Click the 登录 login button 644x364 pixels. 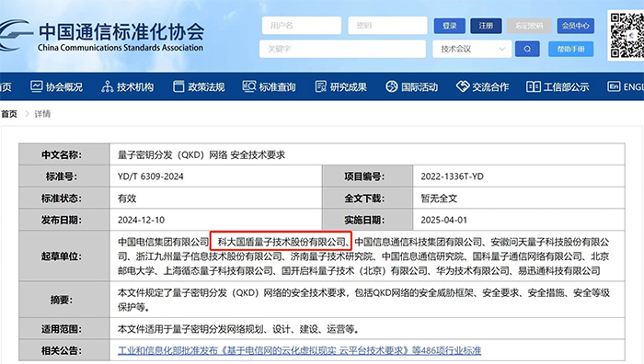[x=450, y=26]
